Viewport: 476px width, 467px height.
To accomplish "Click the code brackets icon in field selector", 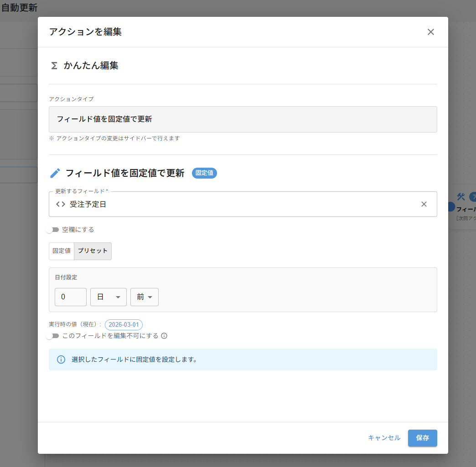I will coord(61,204).
